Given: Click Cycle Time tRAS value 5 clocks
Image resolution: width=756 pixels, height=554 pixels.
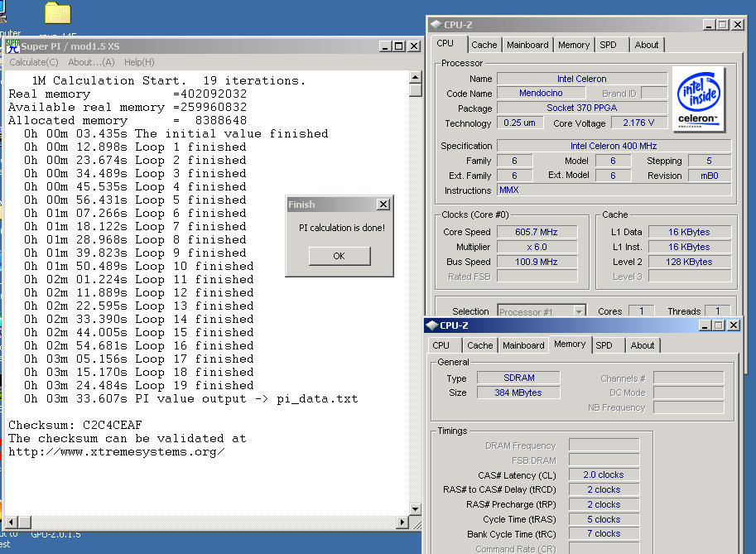Looking at the screenshot, I should pyautogui.click(x=604, y=519).
